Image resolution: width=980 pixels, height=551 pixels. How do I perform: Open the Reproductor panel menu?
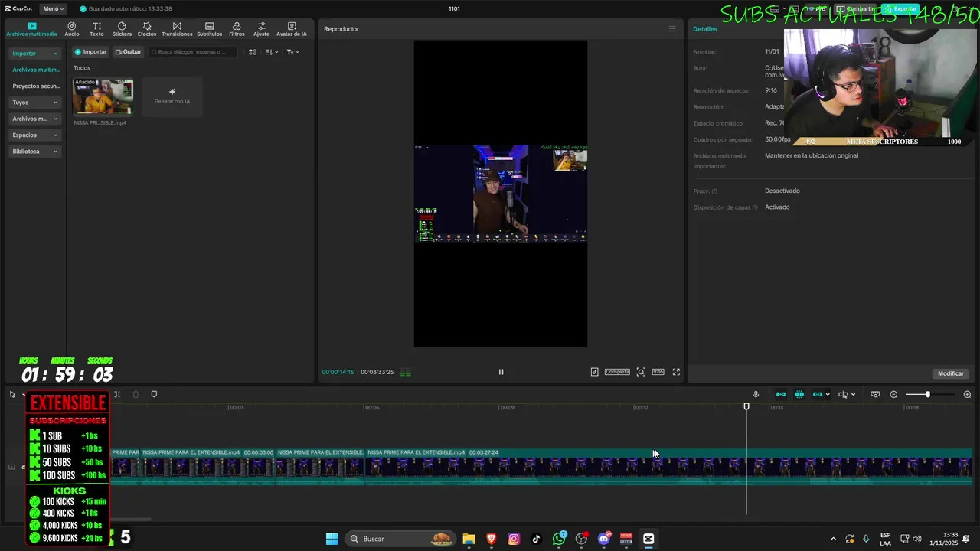tap(672, 29)
